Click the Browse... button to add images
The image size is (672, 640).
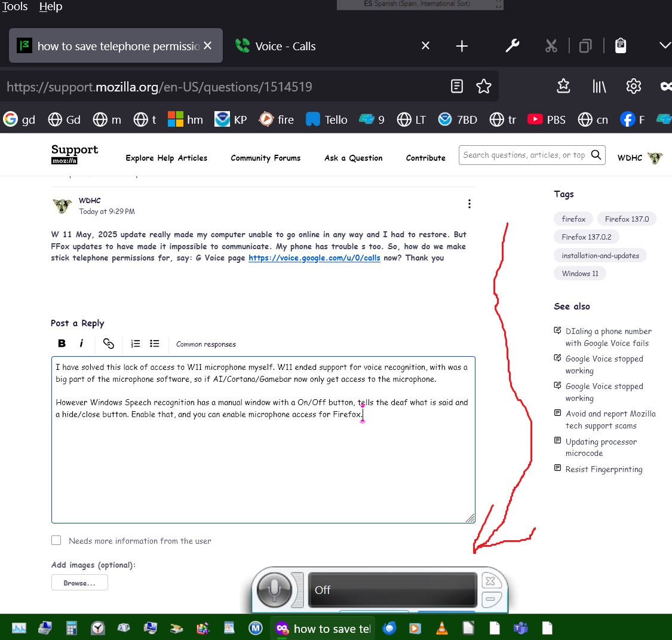[x=79, y=583]
